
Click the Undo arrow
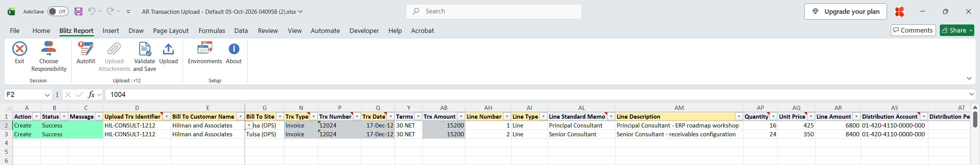coord(91,11)
